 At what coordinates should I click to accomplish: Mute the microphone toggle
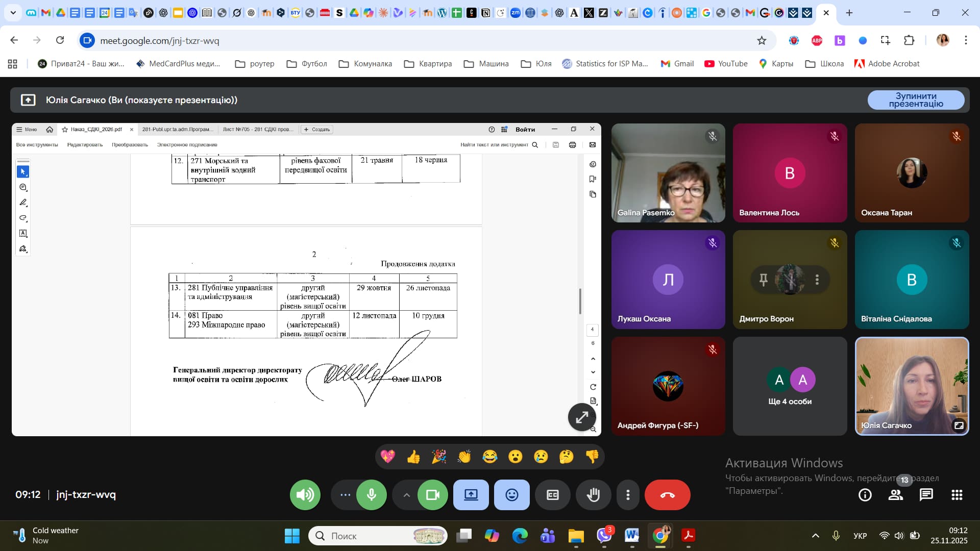pyautogui.click(x=372, y=494)
